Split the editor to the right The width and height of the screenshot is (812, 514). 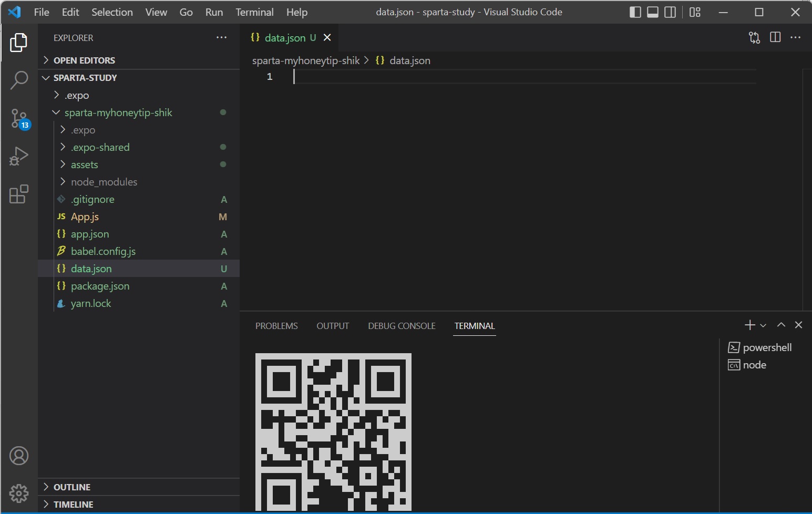coord(775,37)
